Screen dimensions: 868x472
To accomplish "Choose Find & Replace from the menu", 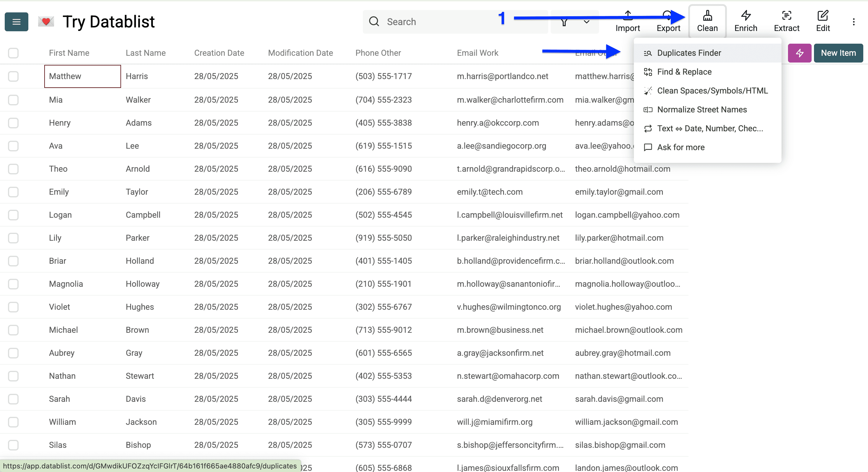I will coord(684,72).
